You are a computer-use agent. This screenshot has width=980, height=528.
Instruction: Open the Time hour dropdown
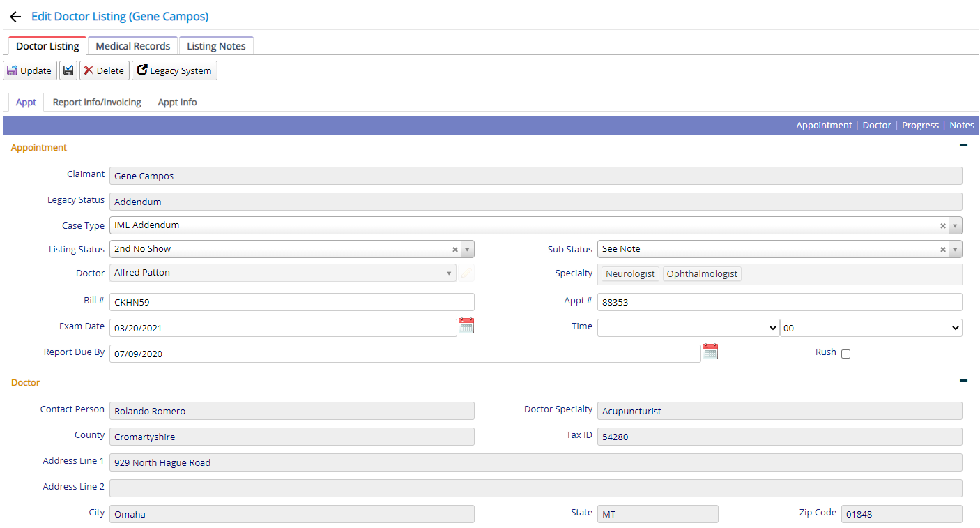[688, 328]
